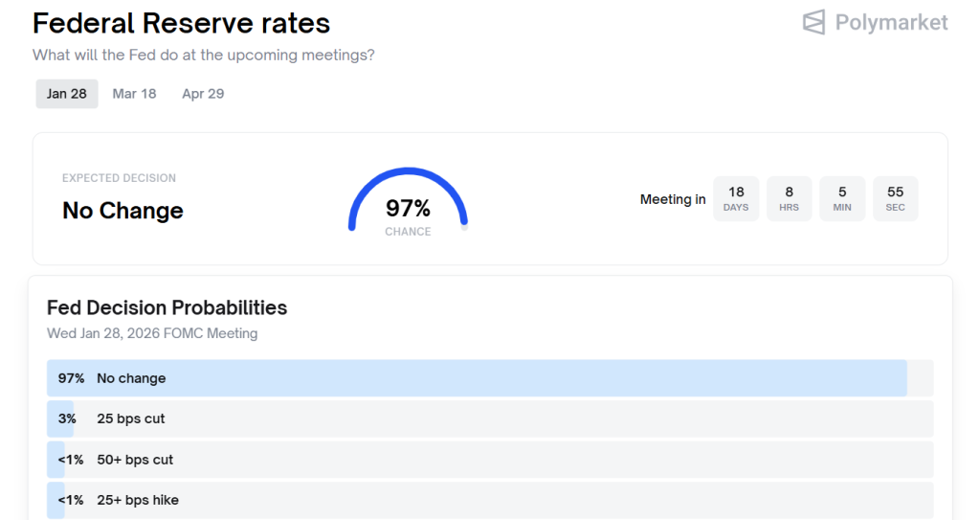Select the Jan 28 meeting tab
The width and height of the screenshot is (980, 520).
click(67, 94)
